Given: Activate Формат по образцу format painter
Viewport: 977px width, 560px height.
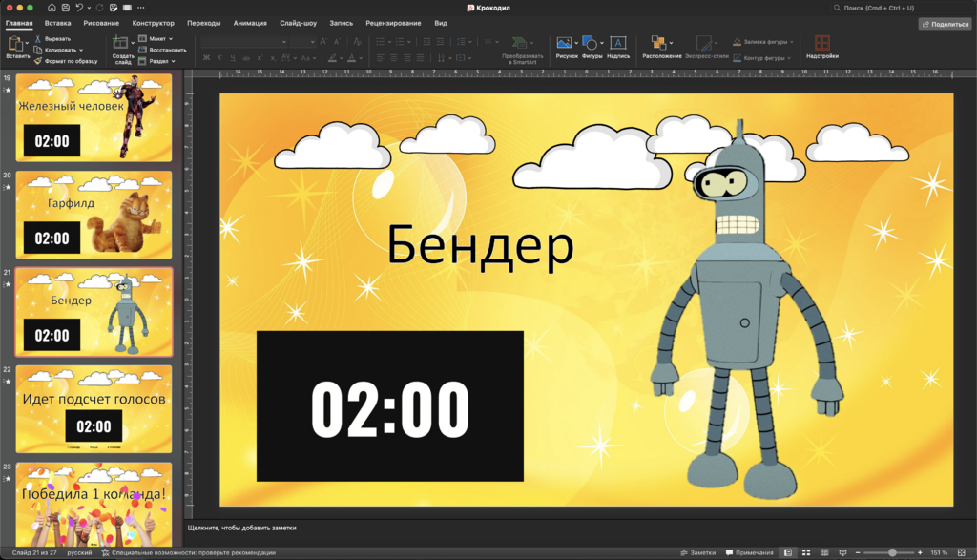Looking at the screenshot, I should coord(66,61).
